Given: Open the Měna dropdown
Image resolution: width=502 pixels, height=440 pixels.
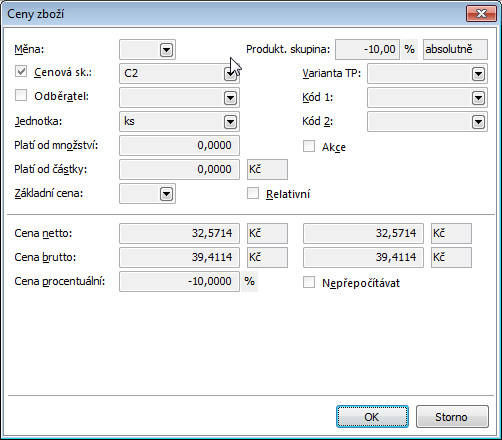Looking at the screenshot, I should (166, 50).
